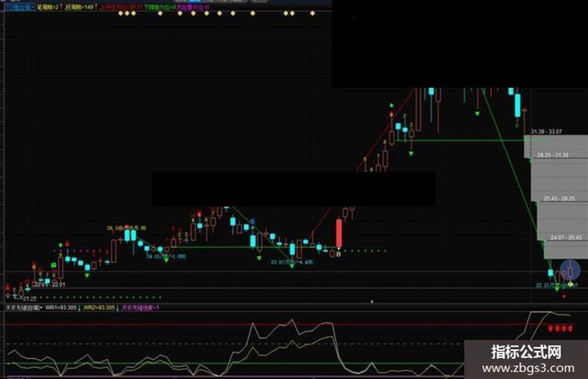Select the 31.39 - 33.07 price zone label
Screen dimensions: 588x379
pos(546,132)
